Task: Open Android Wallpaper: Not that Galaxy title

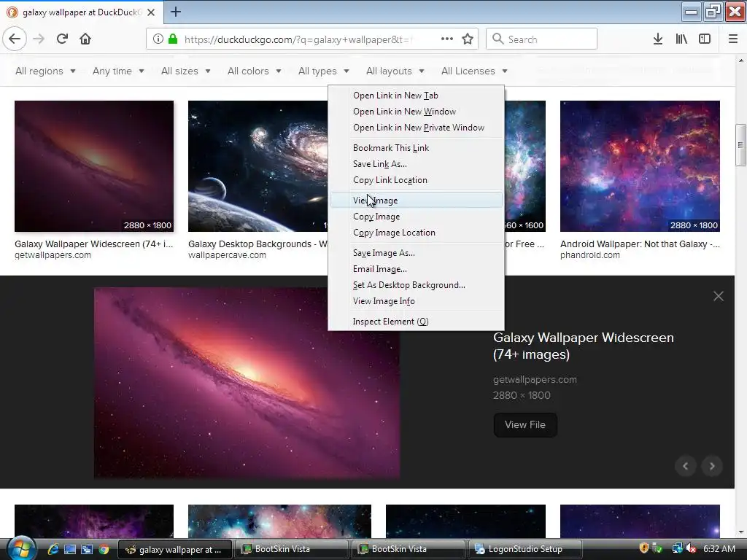Action: (640, 244)
